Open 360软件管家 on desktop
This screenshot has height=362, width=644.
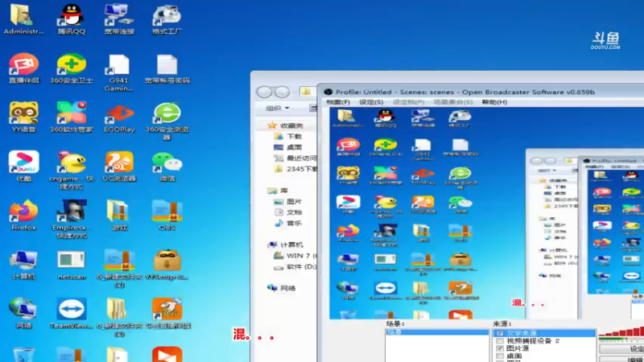click(x=72, y=117)
